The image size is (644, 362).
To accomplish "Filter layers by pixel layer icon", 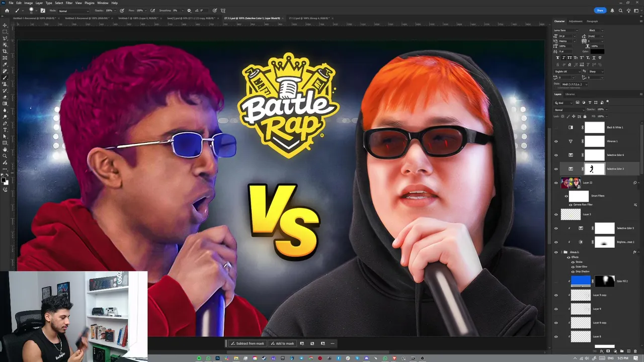I will click(x=578, y=103).
